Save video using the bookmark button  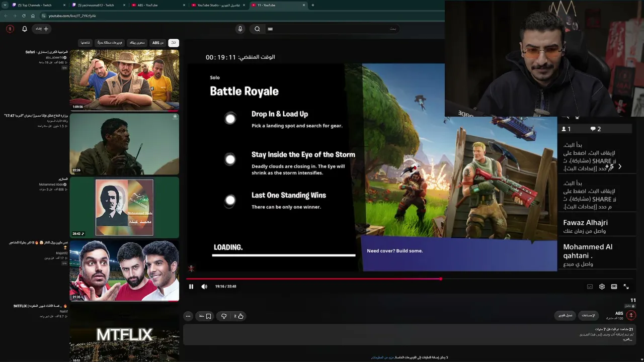pyautogui.click(x=205, y=316)
